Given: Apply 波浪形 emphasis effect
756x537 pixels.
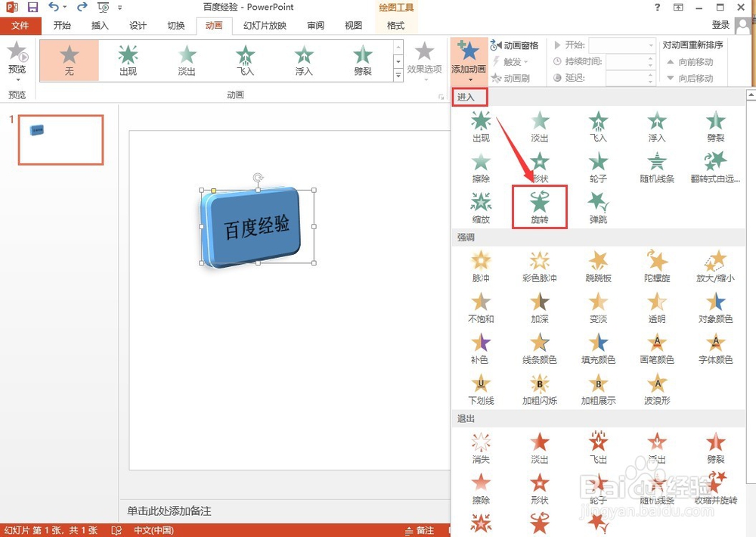Looking at the screenshot, I should point(657,390).
